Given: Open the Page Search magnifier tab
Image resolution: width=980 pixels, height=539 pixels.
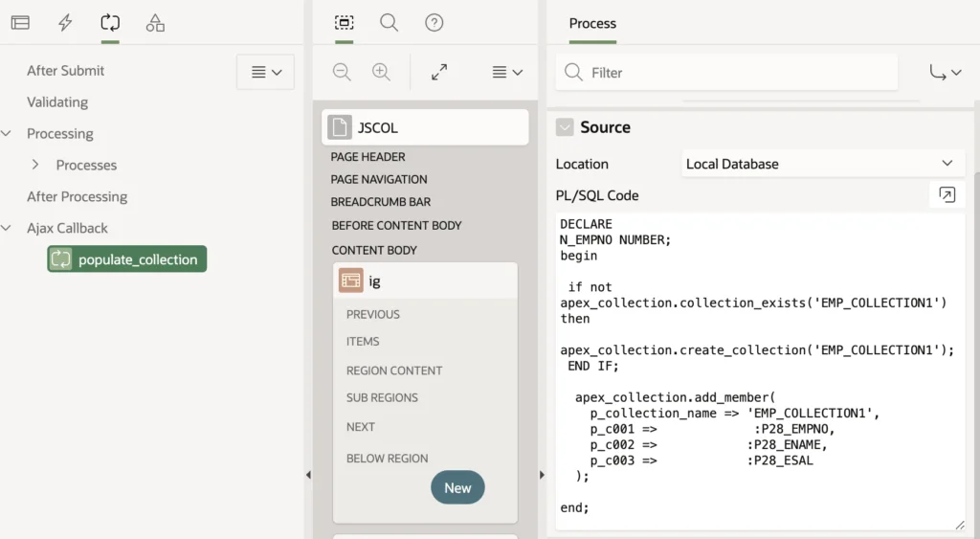Looking at the screenshot, I should (389, 23).
